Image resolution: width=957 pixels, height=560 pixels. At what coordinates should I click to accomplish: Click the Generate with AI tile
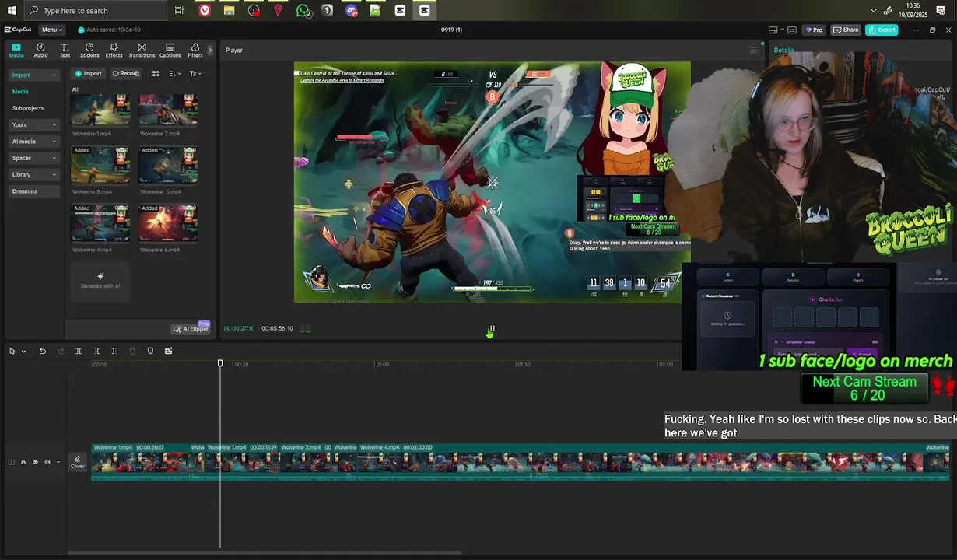pos(100,281)
